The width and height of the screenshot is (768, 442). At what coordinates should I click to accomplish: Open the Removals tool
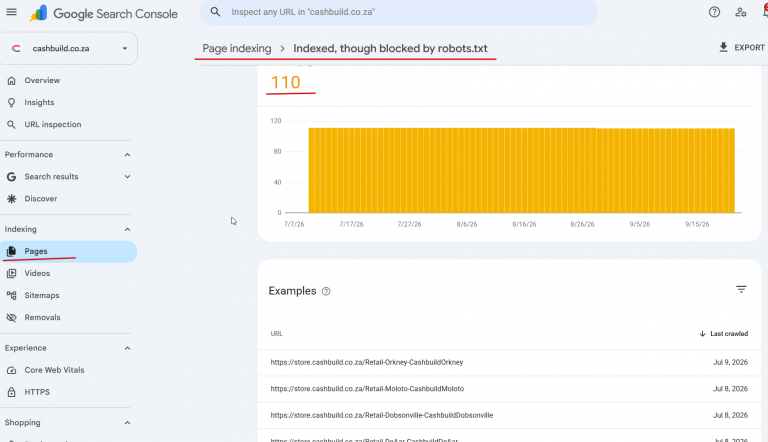[x=43, y=318]
